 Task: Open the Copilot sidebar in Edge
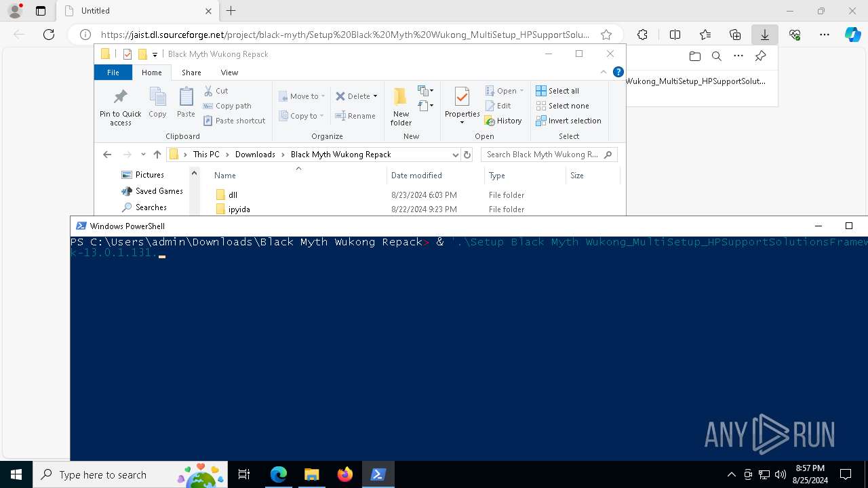852,35
